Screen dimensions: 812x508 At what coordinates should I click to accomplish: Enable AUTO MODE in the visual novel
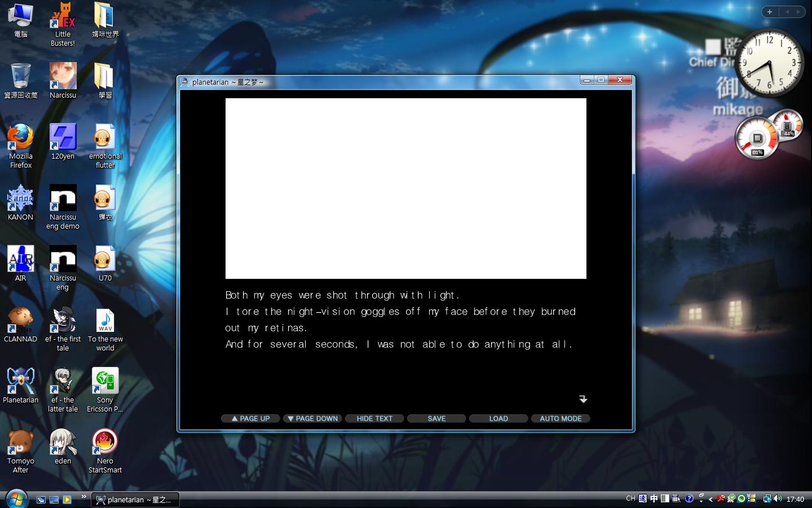click(x=561, y=418)
